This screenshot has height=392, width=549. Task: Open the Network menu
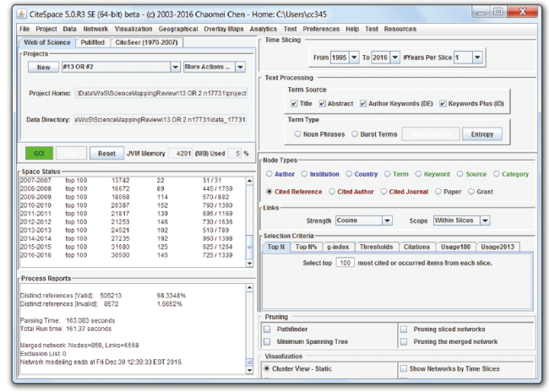pos(95,29)
